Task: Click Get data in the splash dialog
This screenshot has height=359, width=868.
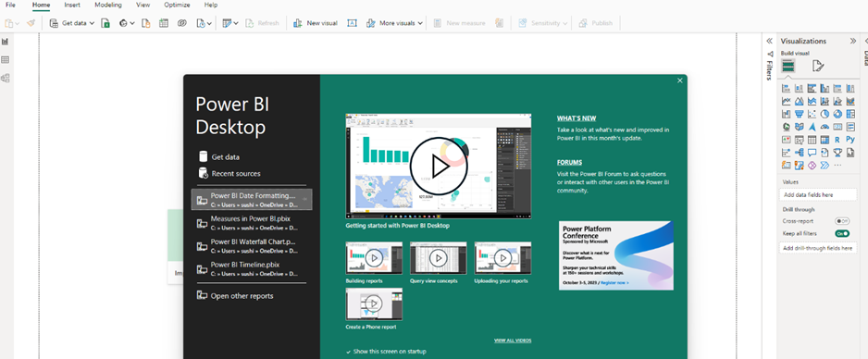Action: point(219,157)
